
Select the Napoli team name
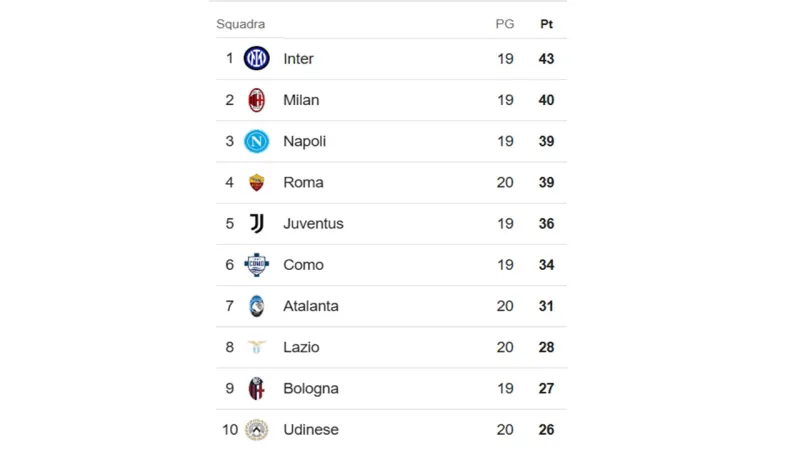[x=304, y=141]
